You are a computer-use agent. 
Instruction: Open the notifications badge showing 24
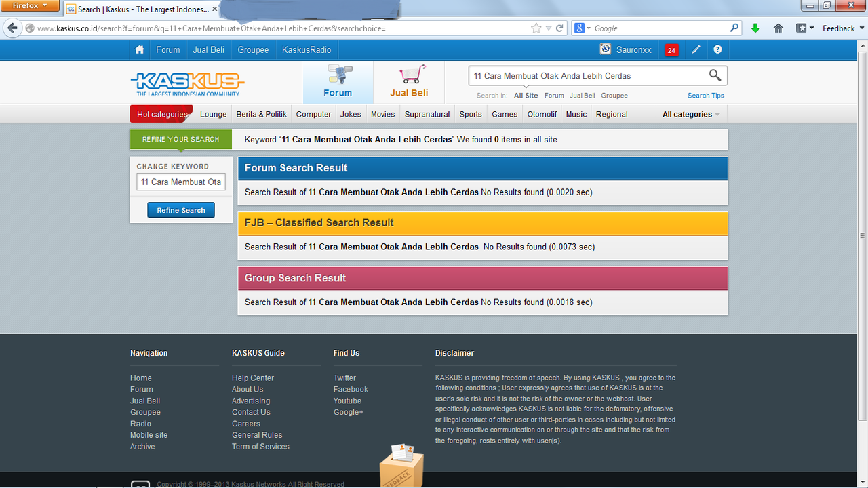(x=671, y=50)
